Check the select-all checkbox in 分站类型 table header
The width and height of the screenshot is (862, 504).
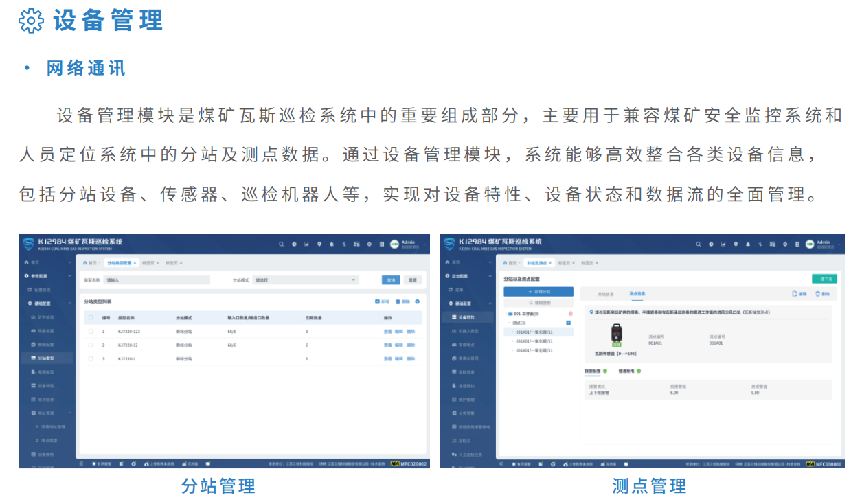point(91,318)
